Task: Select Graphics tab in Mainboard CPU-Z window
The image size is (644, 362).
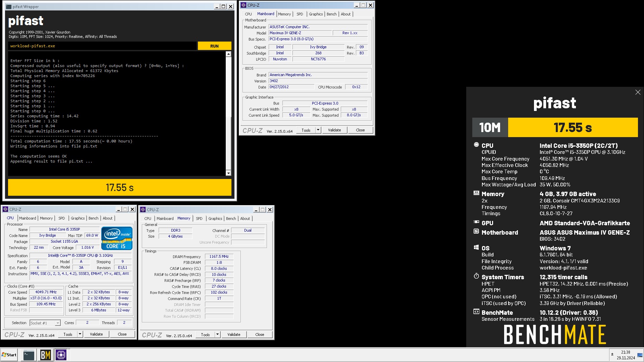Action: coord(316,14)
